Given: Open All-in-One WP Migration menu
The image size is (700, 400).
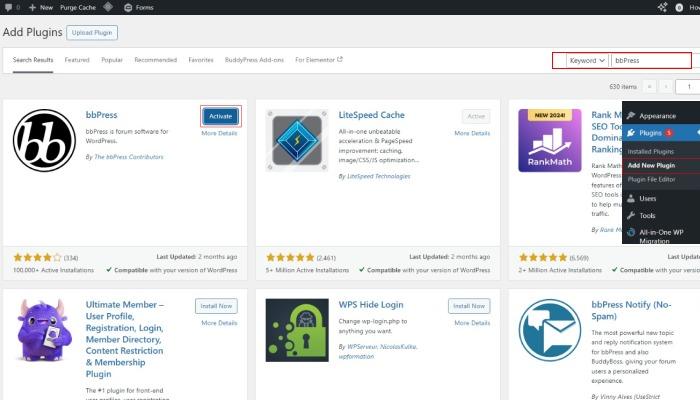Looking at the screenshot, I should click(x=661, y=236).
